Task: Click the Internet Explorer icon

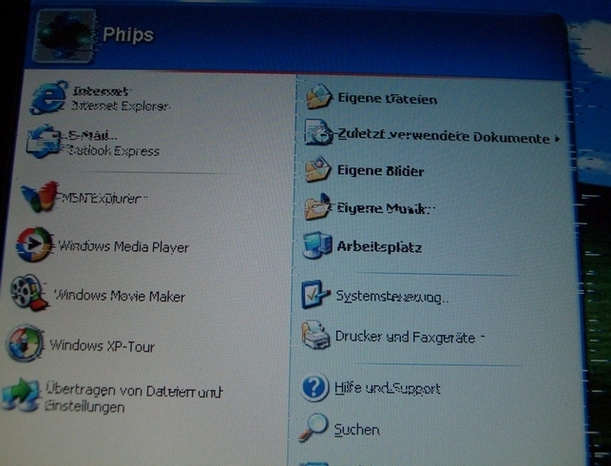Action: pos(49,97)
